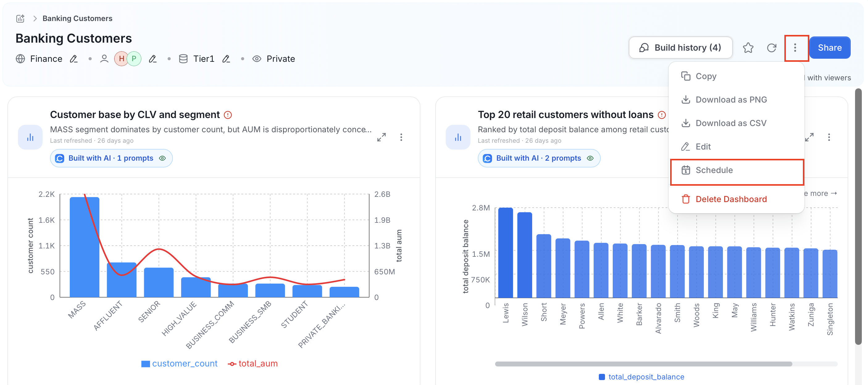This screenshot has width=868, height=385.
Task: Click warning icon beside Top 20 retail title
Action: point(662,115)
